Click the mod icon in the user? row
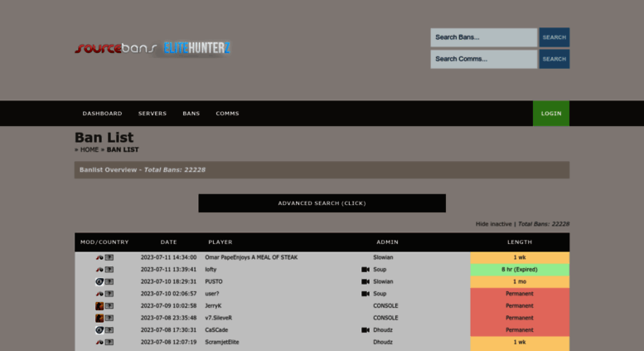The height and width of the screenshot is (351, 644). (99, 294)
